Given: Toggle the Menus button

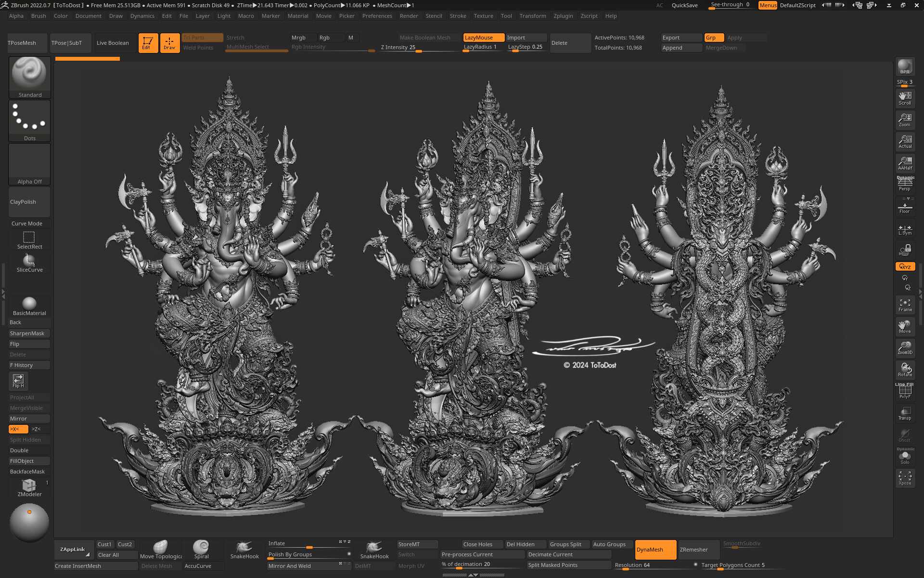Looking at the screenshot, I should pyautogui.click(x=768, y=5).
